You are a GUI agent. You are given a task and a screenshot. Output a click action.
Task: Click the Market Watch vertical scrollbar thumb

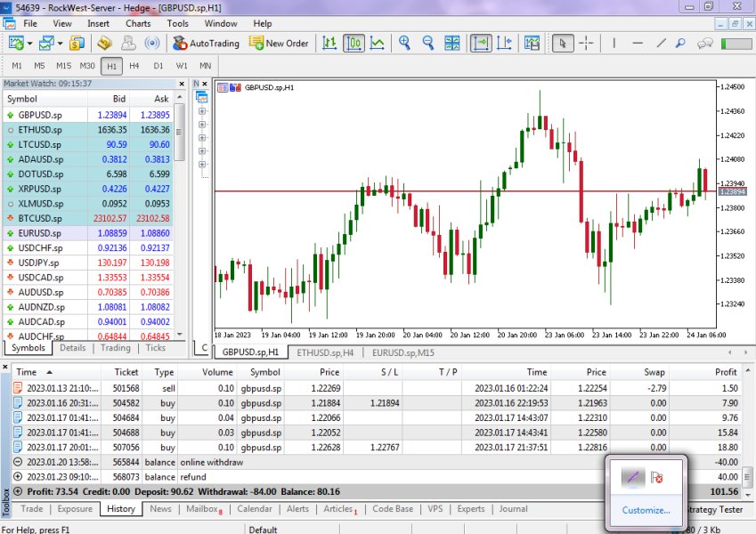coord(179,132)
